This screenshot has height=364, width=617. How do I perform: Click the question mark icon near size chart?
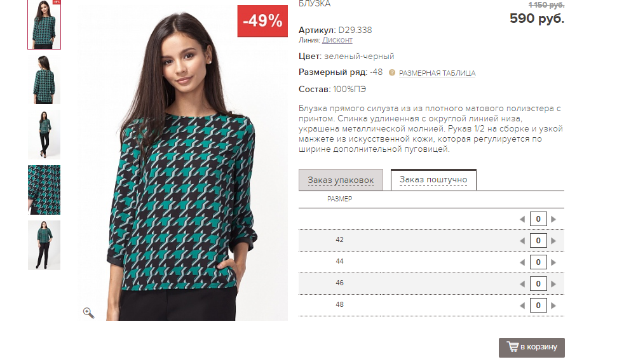[392, 72]
